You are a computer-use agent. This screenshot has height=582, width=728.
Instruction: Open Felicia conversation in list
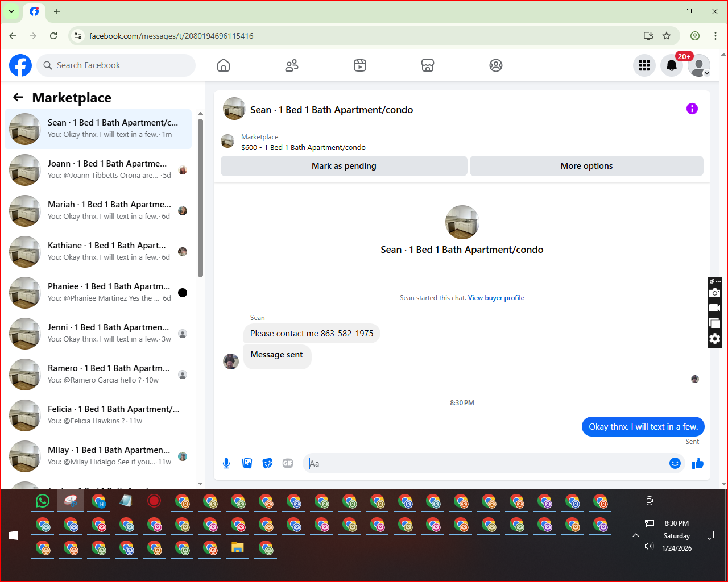(x=98, y=415)
